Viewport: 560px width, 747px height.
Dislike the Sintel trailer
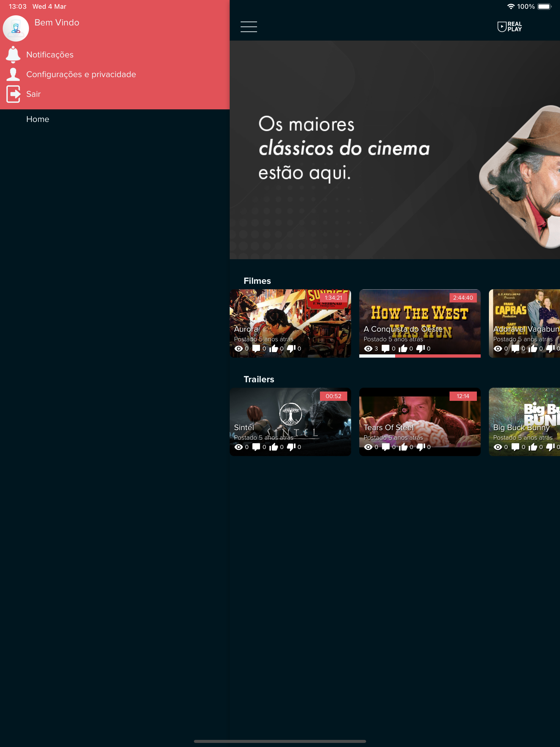[291, 447]
